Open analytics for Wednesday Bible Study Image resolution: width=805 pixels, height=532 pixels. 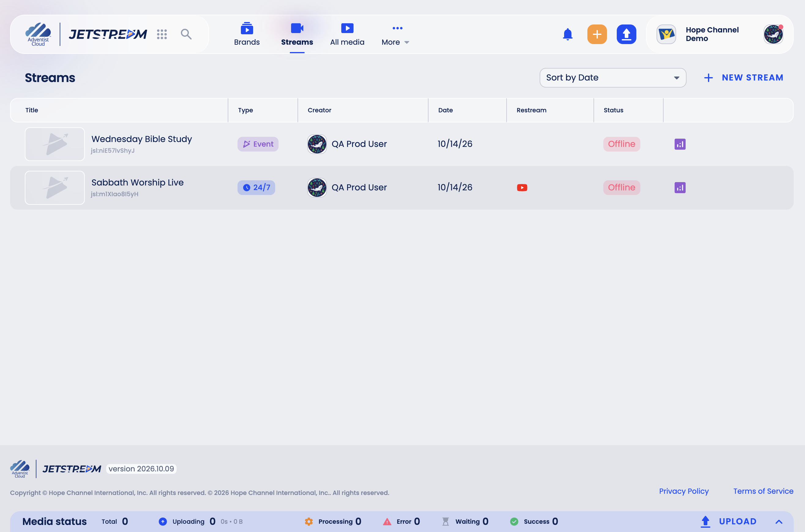point(680,144)
